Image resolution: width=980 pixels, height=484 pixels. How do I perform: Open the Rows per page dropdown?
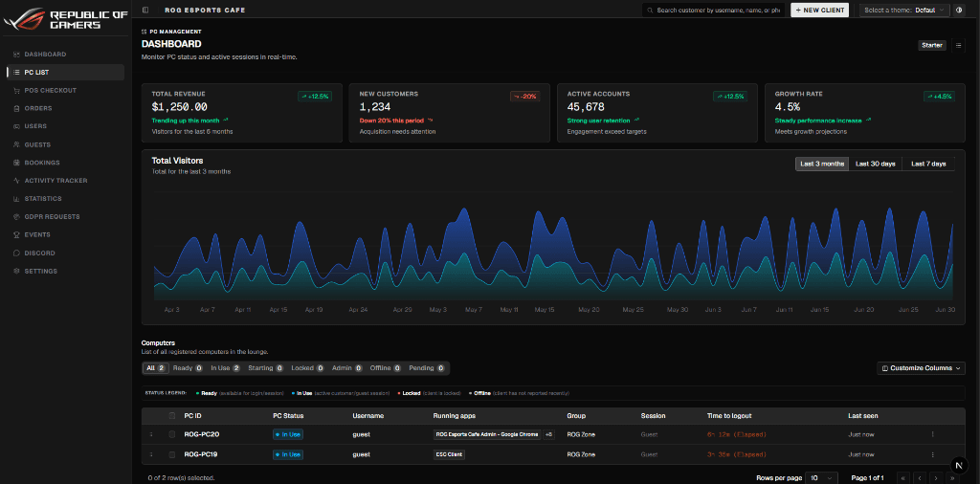(821, 477)
